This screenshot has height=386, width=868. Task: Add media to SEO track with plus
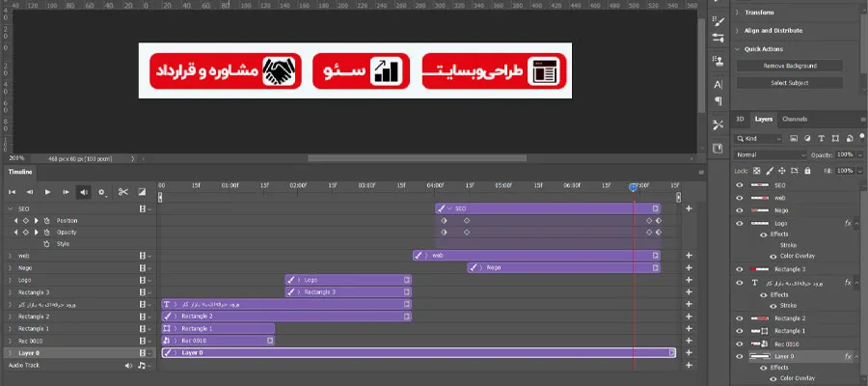point(689,208)
